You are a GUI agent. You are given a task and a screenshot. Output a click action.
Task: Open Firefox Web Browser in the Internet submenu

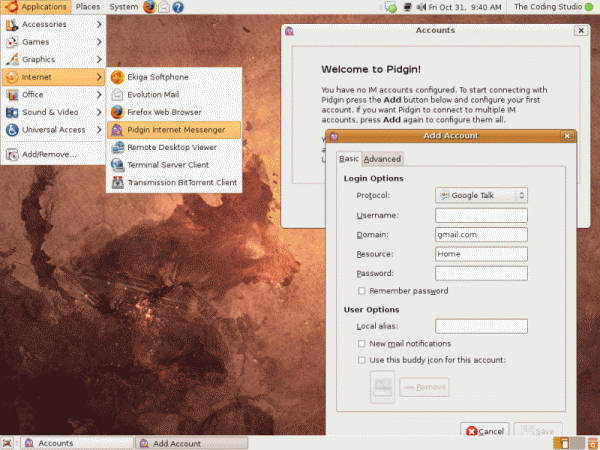[174, 112]
